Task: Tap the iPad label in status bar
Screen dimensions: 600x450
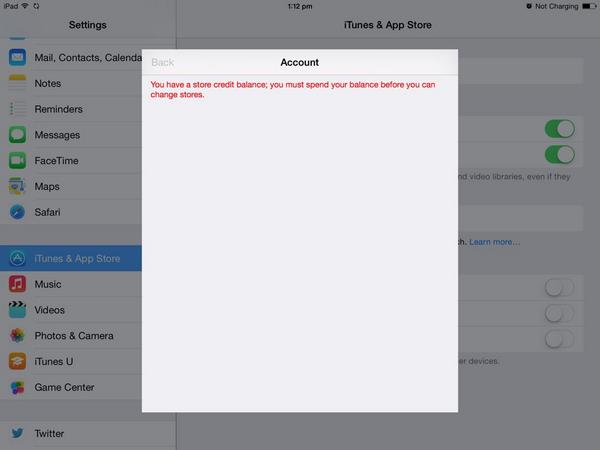Action: tap(11, 6)
